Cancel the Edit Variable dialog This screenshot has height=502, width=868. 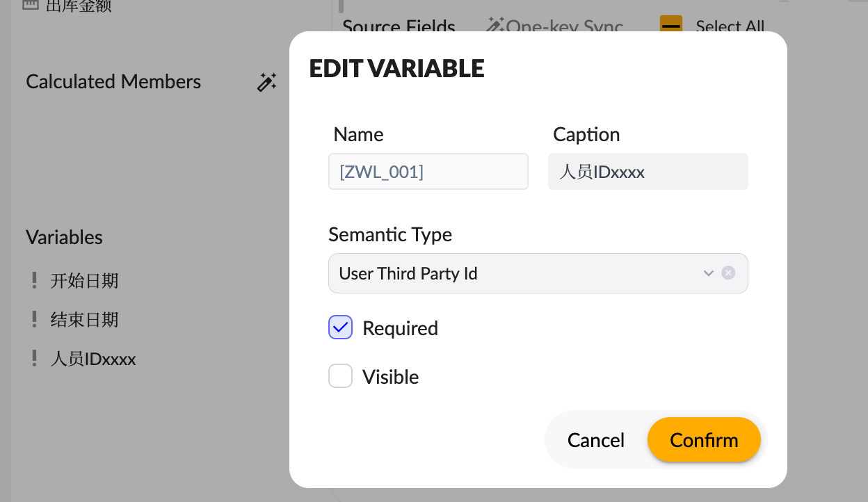[x=595, y=440]
